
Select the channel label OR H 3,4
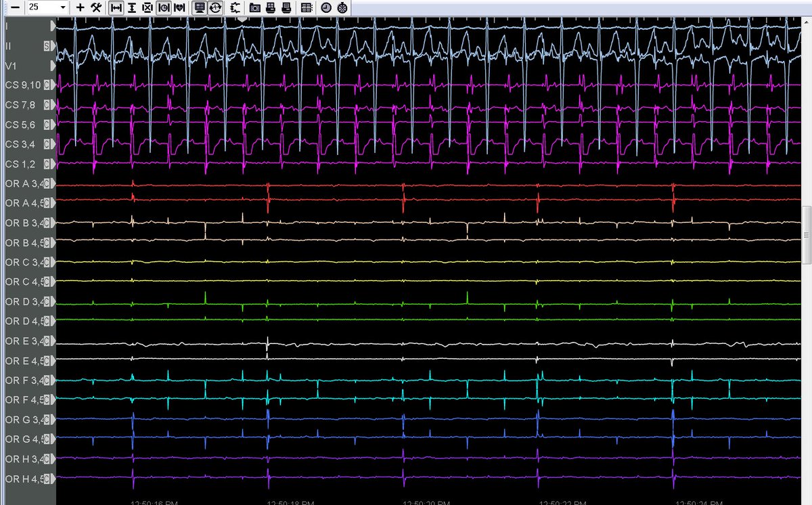24,458
